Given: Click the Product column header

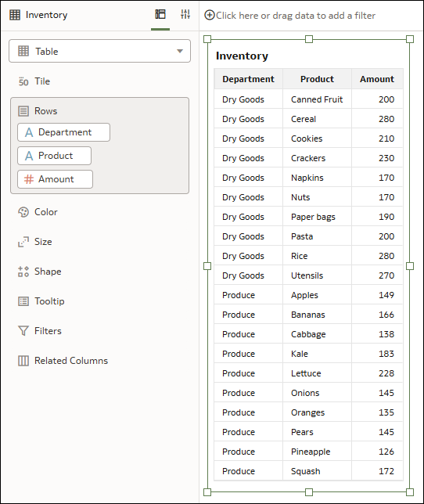Looking at the screenshot, I should pyautogui.click(x=317, y=79).
